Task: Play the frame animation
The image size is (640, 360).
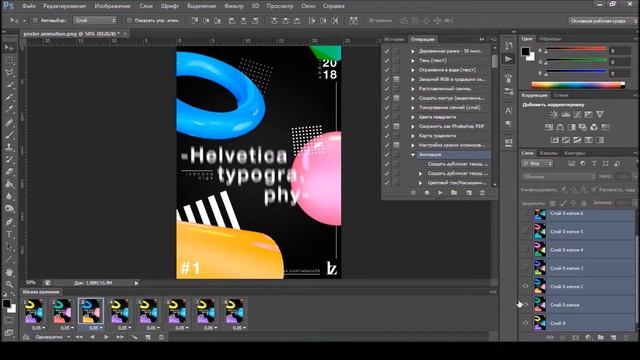Action: (106, 337)
